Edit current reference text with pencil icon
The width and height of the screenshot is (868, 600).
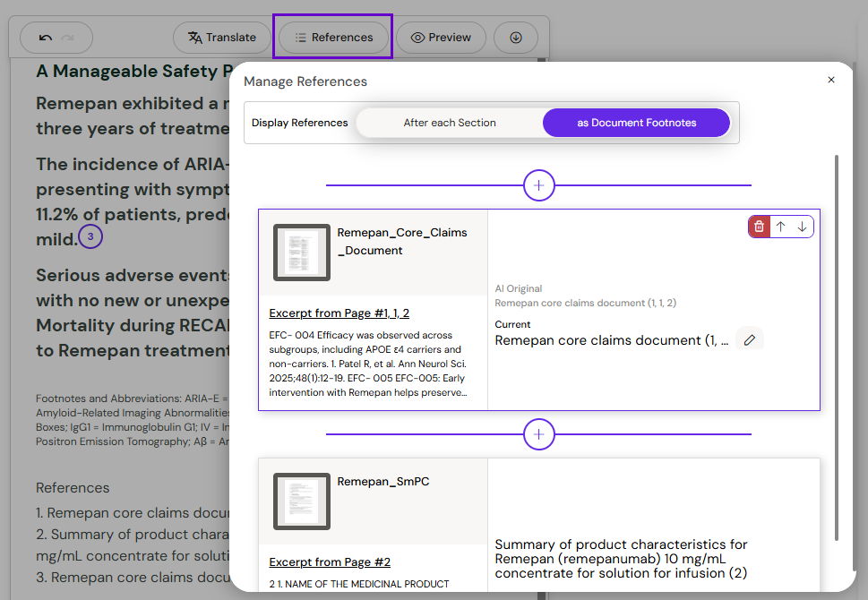tap(750, 340)
